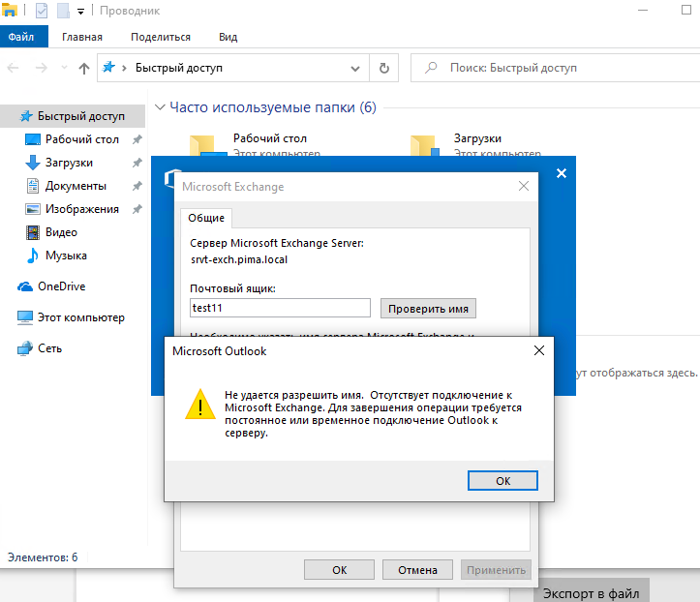Click the refresh button by the address bar
The image size is (700, 602).
pyautogui.click(x=384, y=68)
